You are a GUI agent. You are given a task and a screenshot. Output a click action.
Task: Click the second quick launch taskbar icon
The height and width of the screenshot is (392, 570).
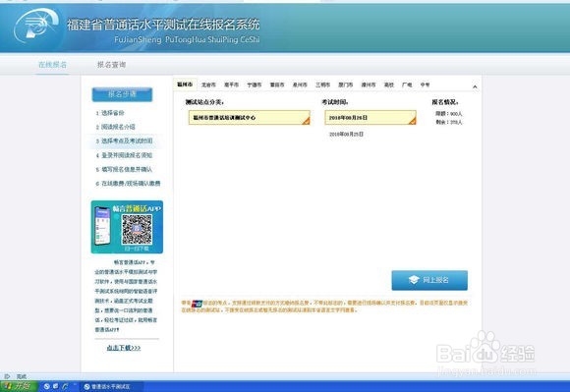coord(56,386)
